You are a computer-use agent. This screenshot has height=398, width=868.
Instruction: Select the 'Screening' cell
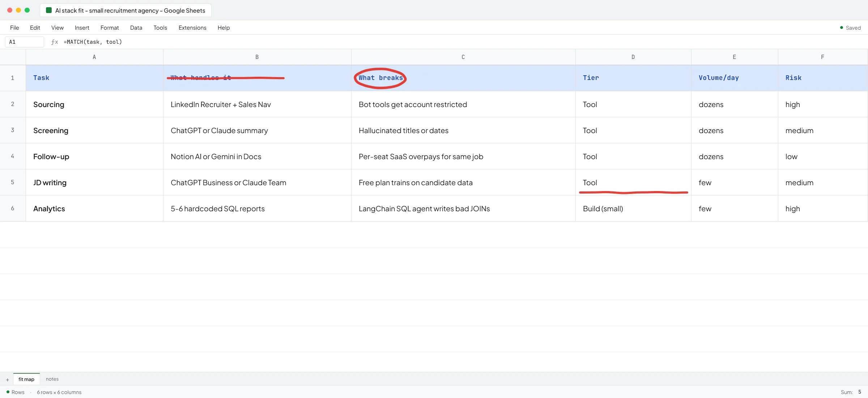click(94, 130)
